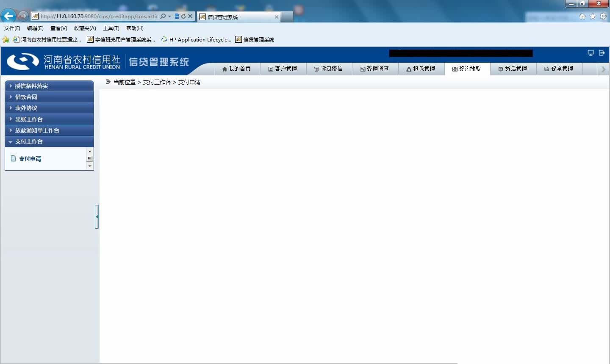
Task: Expand the 借款合同 sidebar section
Action: point(49,97)
